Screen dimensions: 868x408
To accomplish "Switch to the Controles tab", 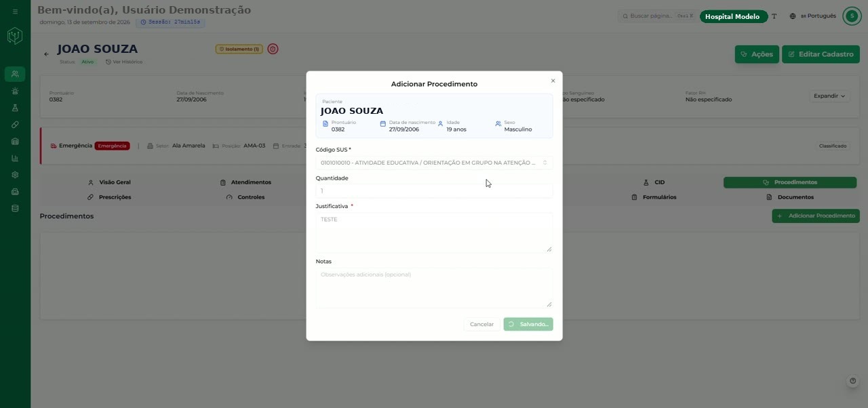I will tap(245, 197).
